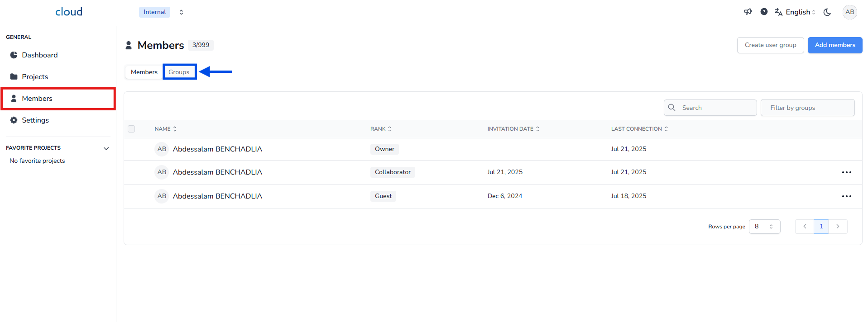Open Settings in the sidebar

click(35, 120)
